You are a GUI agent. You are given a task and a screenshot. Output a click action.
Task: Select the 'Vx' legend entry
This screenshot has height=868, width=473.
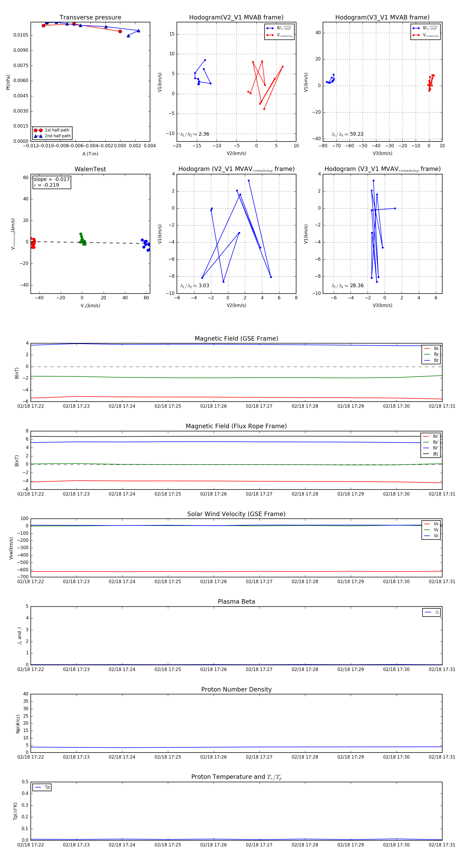tap(431, 524)
